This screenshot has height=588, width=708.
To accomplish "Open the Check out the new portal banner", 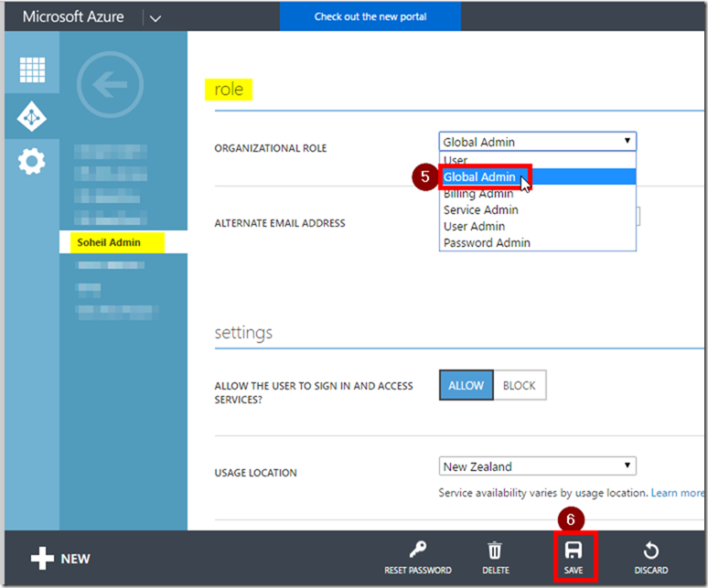I will tap(370, 16).
